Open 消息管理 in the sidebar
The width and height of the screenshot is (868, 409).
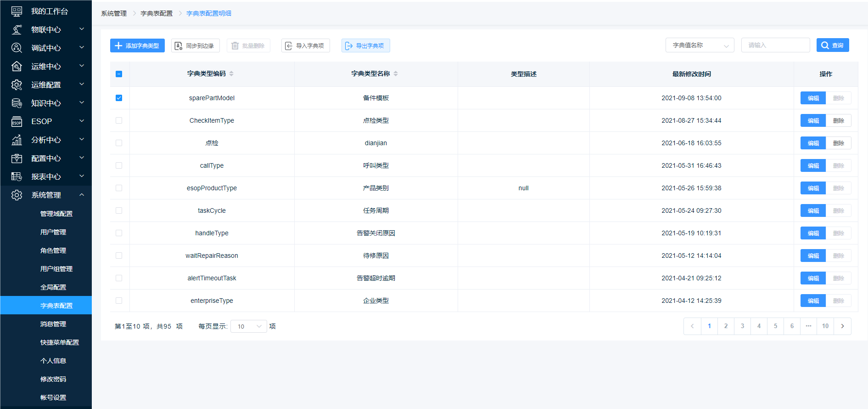[x=53, y=324]
